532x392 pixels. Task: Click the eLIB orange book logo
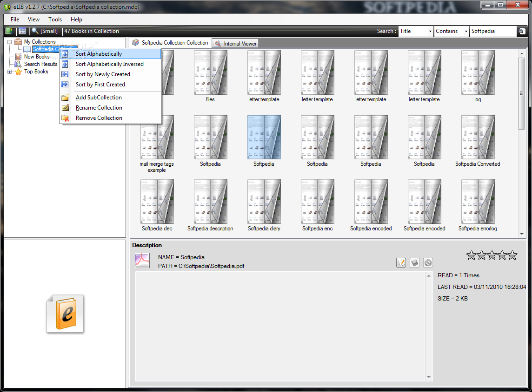tap(65, 314)
